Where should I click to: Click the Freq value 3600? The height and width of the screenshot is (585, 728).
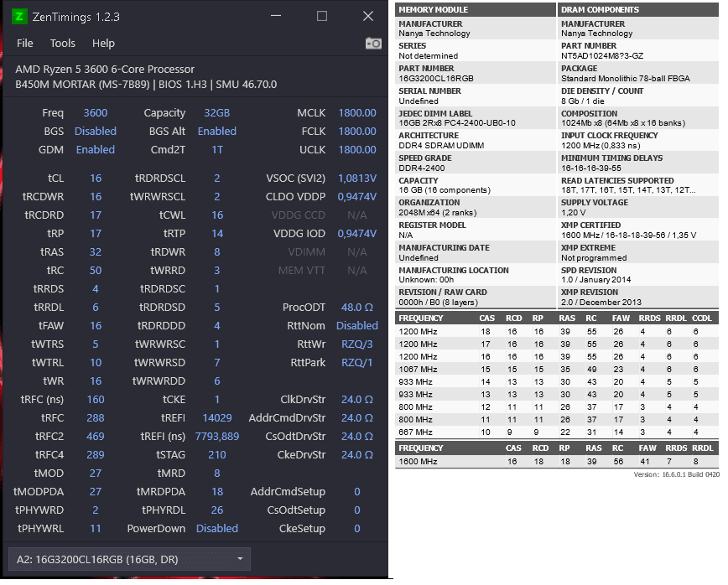(x=95, y=113)
